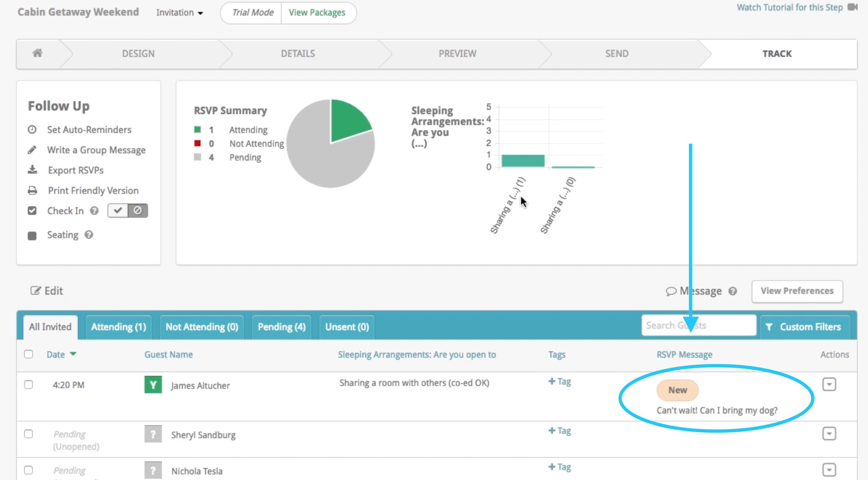Click the New badge on RSVP message
Image resolution: width=868 pixels, height=480 pixels.
(x=678, y=390)
